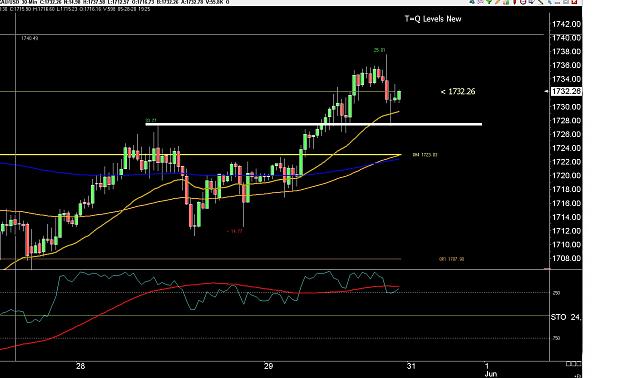The image size is (625, 378).
Task: Click the 1724.00 price axis label
Action: point(566,148)
